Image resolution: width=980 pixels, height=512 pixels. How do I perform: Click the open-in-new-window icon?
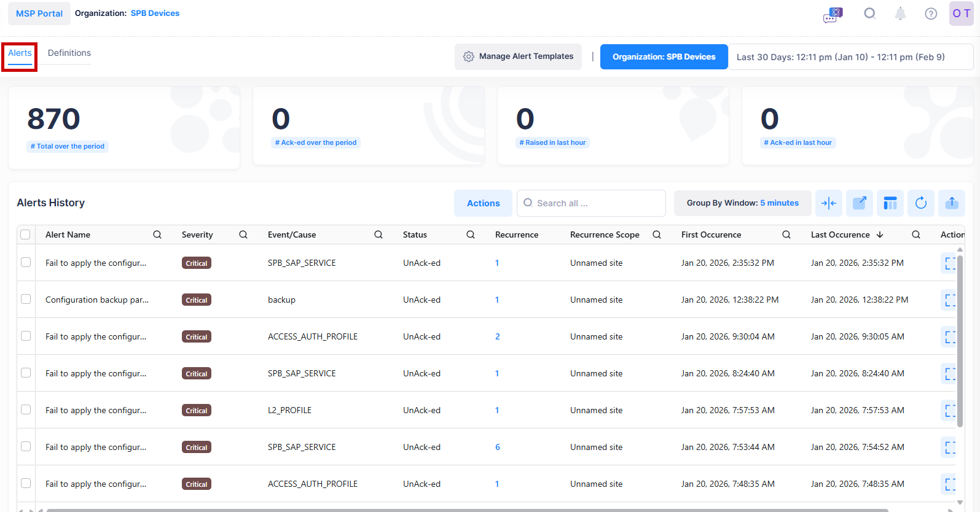click(859, 203)
